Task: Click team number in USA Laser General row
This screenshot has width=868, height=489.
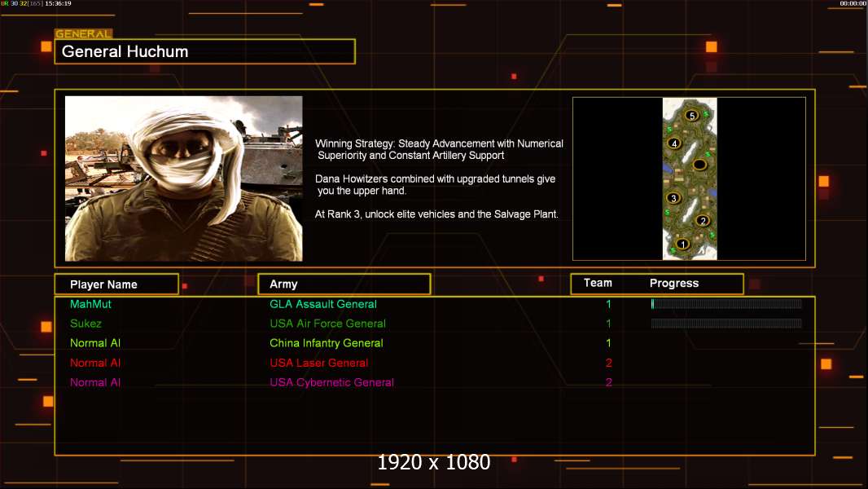Action: [608, 363]
